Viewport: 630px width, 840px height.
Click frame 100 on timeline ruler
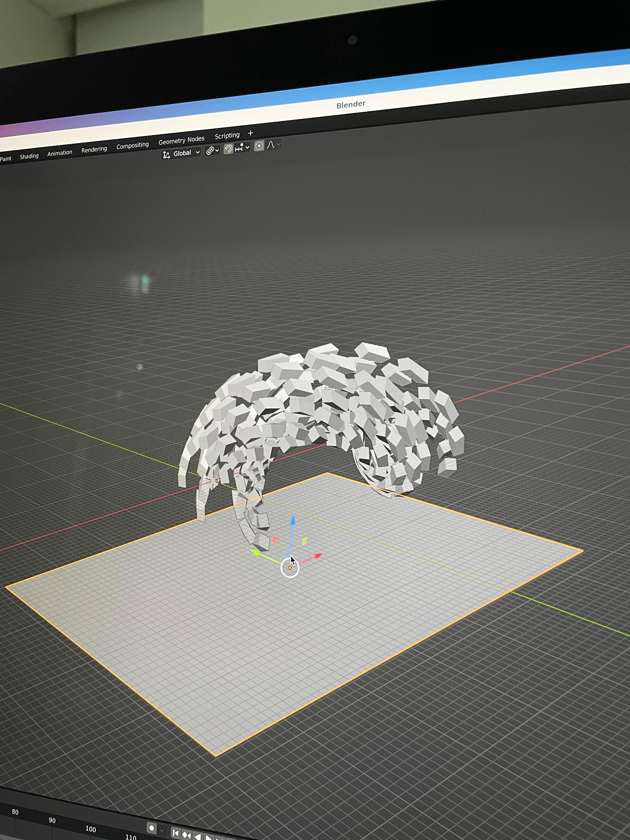click(x=90, y=829)
